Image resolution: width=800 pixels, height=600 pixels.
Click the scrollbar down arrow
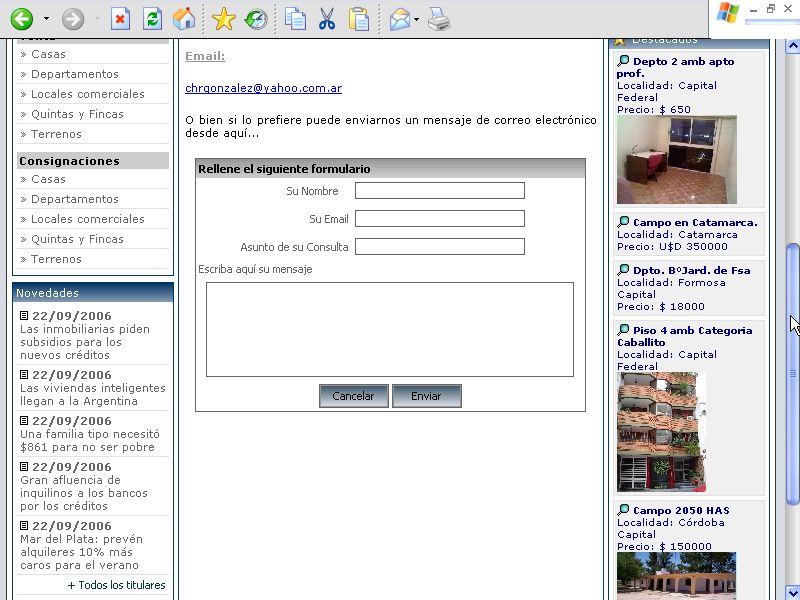coord(792,592)
